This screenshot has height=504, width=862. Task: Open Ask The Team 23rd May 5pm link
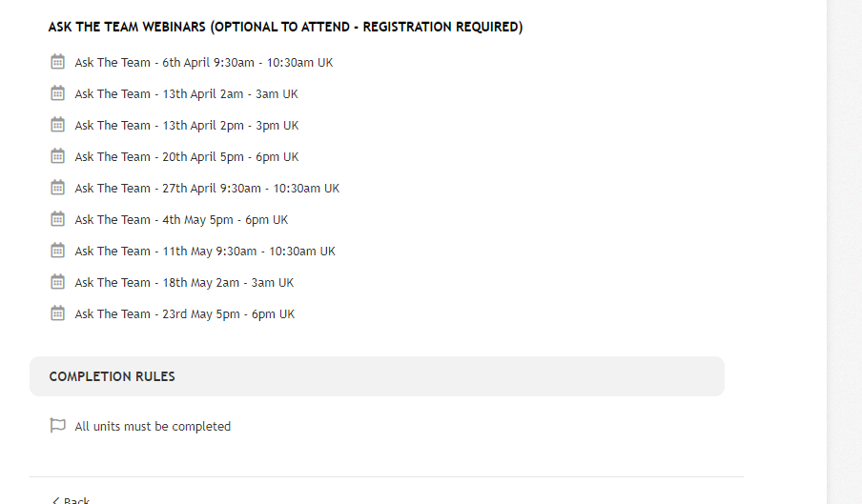[x=185, y=314]
